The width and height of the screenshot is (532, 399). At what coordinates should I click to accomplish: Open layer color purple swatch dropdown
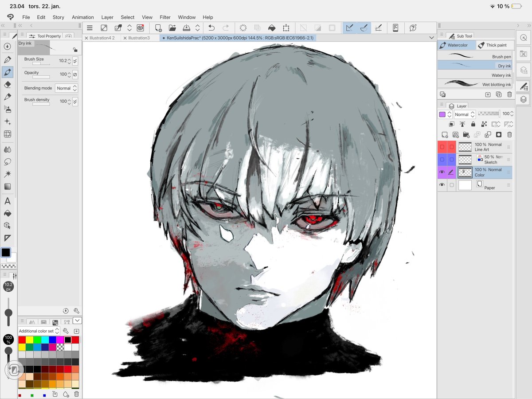446,114
